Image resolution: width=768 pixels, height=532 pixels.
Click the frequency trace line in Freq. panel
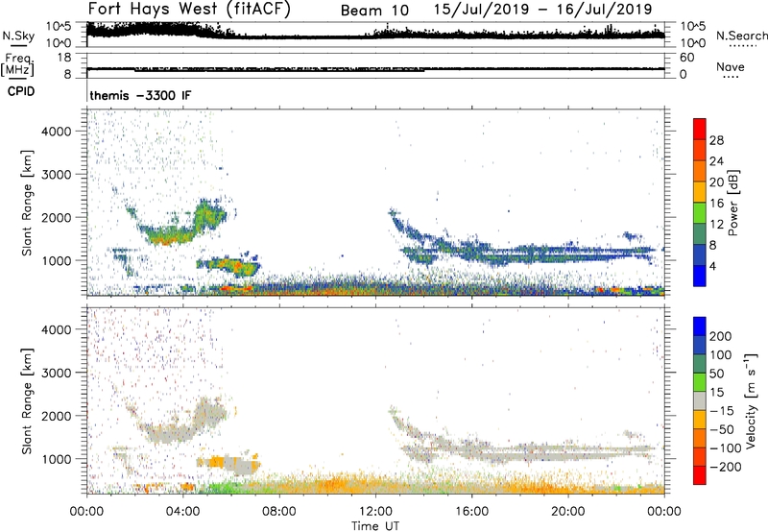click(x=375, y=69)
